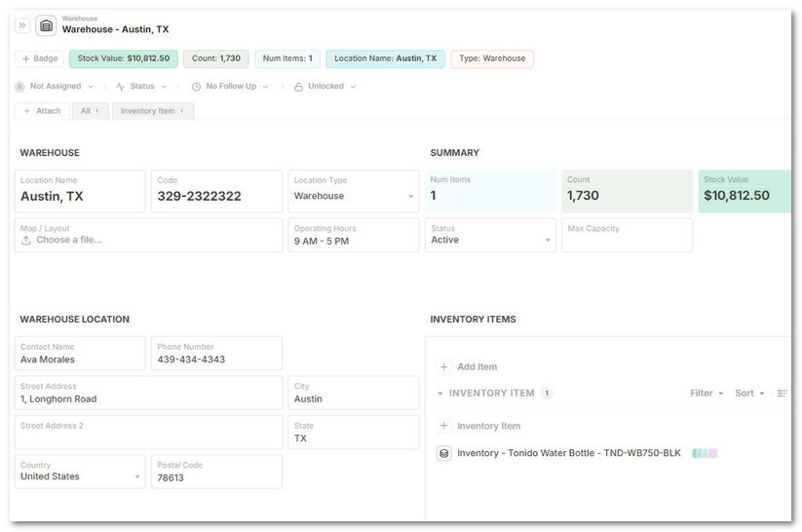Click the Num Items: 1 badge
The image size is (802, 532).
287,58
